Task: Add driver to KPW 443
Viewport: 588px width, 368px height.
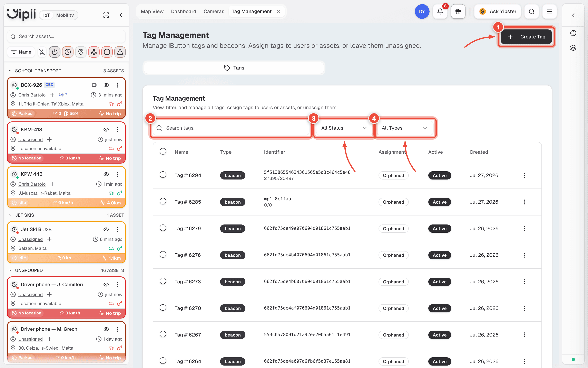Action: [x=52, y=184]
